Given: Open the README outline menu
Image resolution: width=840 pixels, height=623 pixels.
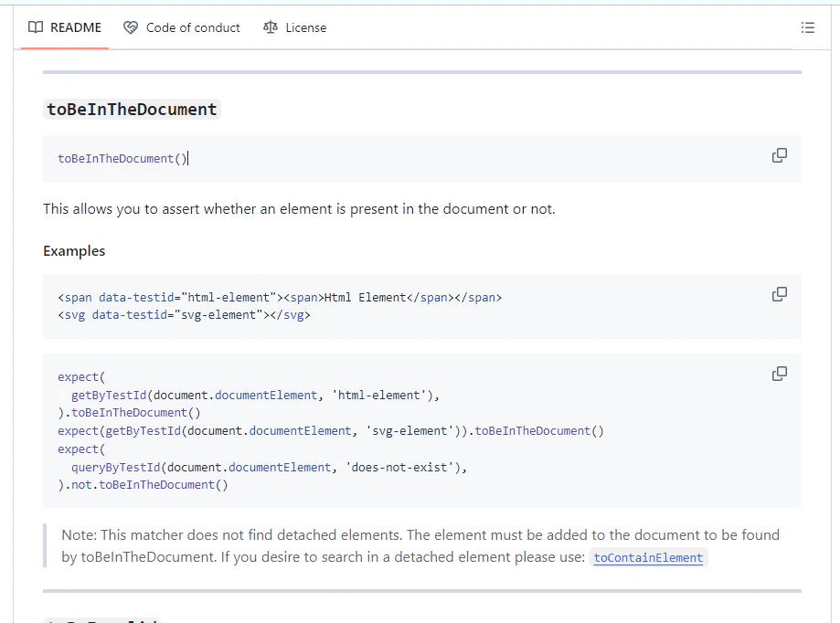Looking at the screenshot, I should coord(807,27).
